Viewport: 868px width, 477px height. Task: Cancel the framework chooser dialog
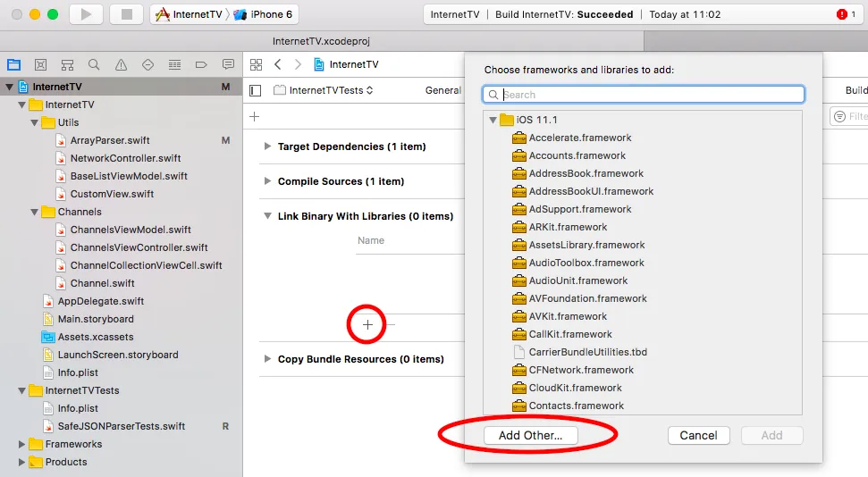tap(699, 436)
